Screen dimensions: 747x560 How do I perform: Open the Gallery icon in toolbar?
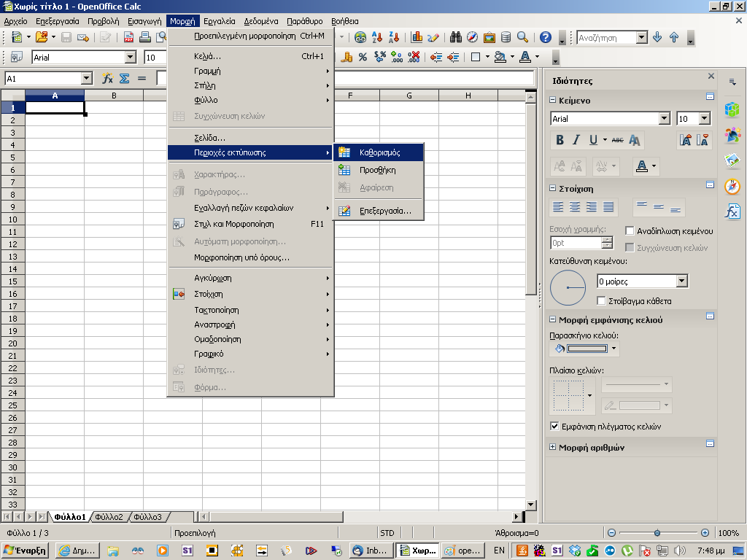point(489,37)
